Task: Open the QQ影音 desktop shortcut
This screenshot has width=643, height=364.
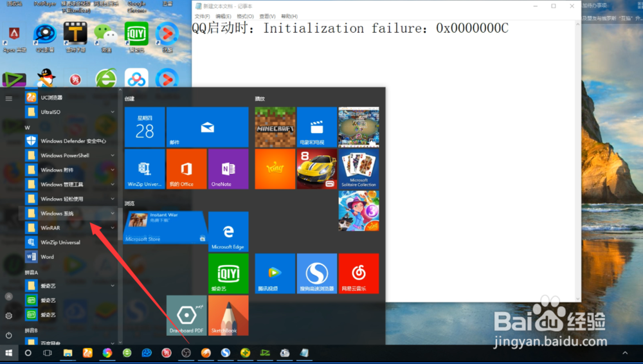Action: pos(45,38)
